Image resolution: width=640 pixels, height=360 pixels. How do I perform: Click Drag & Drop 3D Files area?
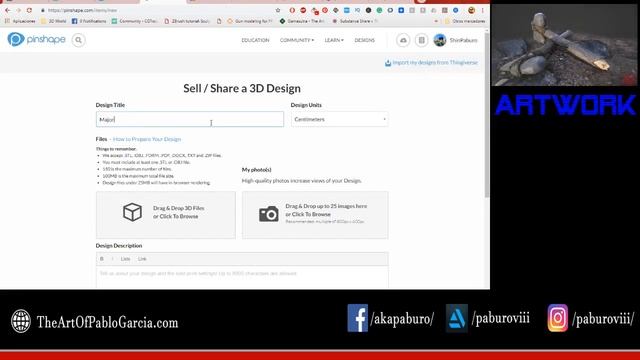pos(166,215)
